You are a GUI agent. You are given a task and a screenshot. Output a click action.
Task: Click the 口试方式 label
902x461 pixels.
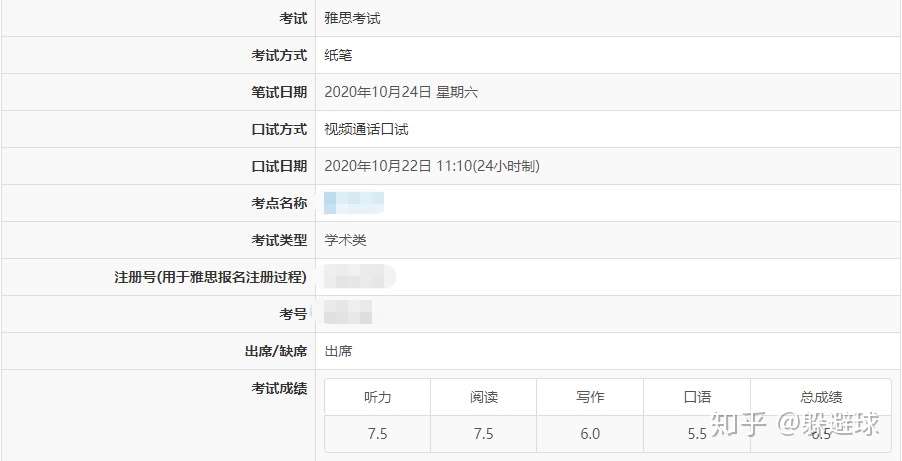[x=279, y=129]
